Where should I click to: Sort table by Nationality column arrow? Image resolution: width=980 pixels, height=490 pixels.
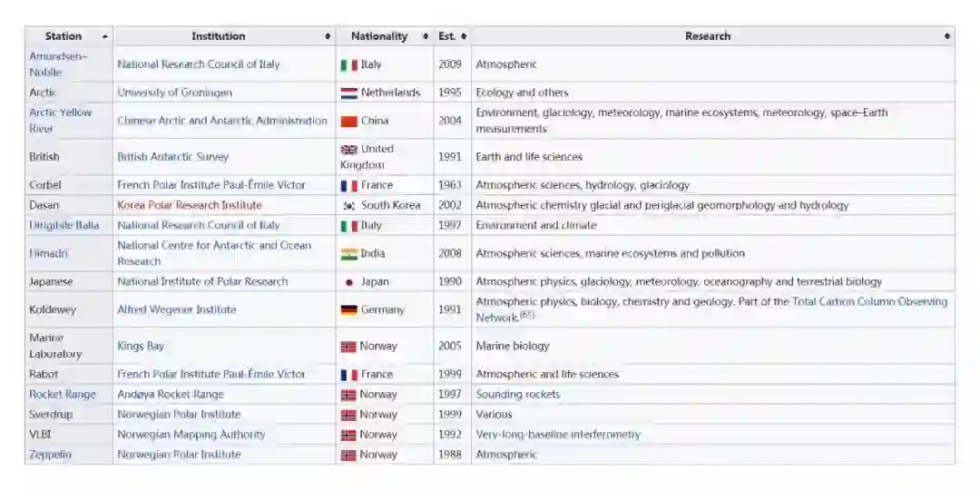pyautogui.click(x=426, y=36)
